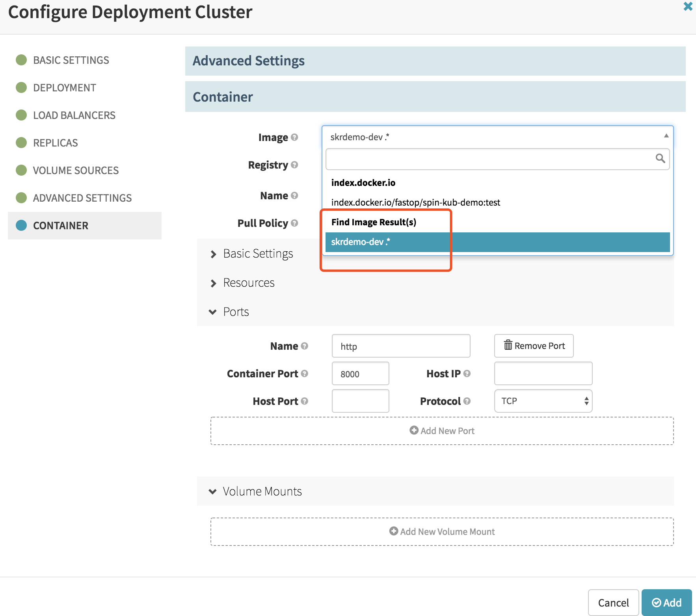Click the Remove Port button
This screenshot has width=696, height=616.
tap(534, 346)
